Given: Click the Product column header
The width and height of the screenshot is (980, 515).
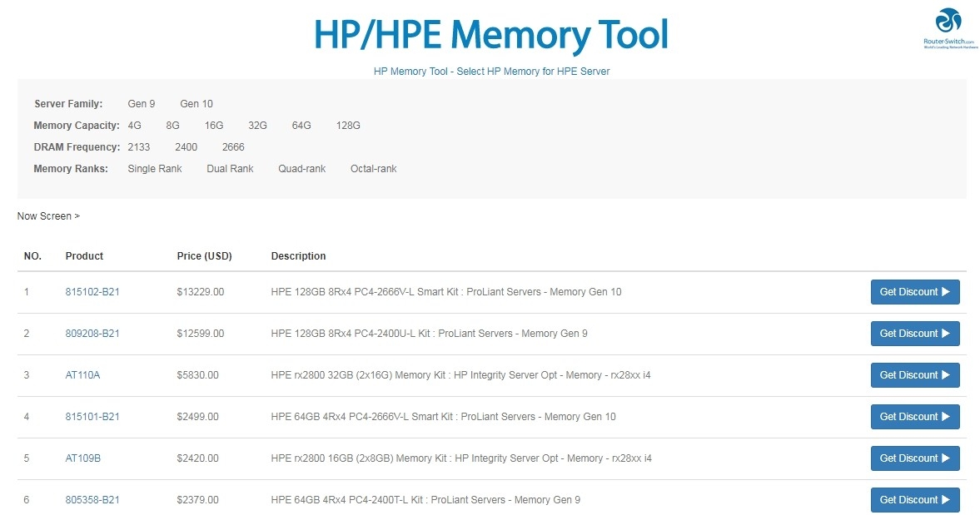Looking at the screenshot, I should 84,256.
